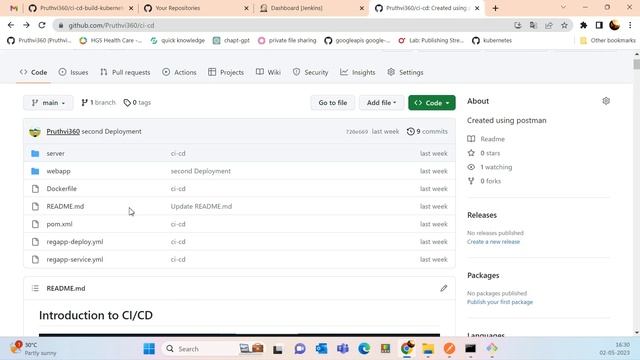640x360 pixels.
Task: View the 1 branch link
Action: (98, 102)
